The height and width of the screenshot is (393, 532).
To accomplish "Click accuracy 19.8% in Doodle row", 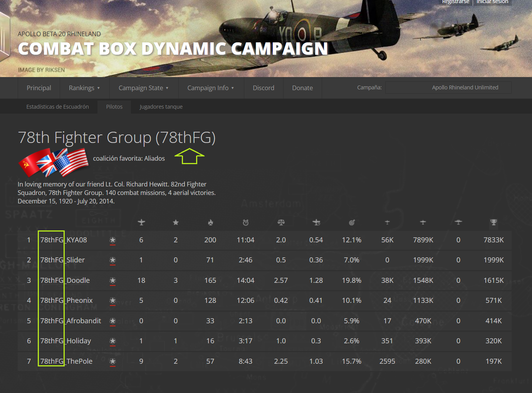I will coord(352,280).
